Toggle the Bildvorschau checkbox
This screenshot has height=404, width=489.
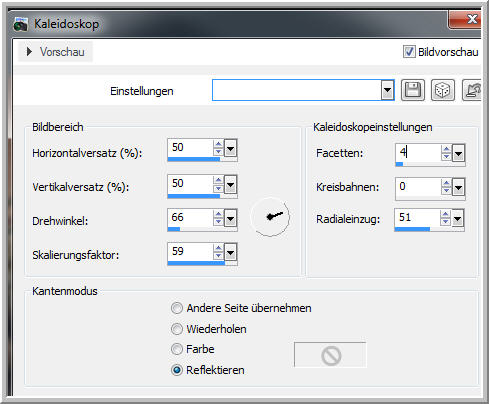pos(409,52)
